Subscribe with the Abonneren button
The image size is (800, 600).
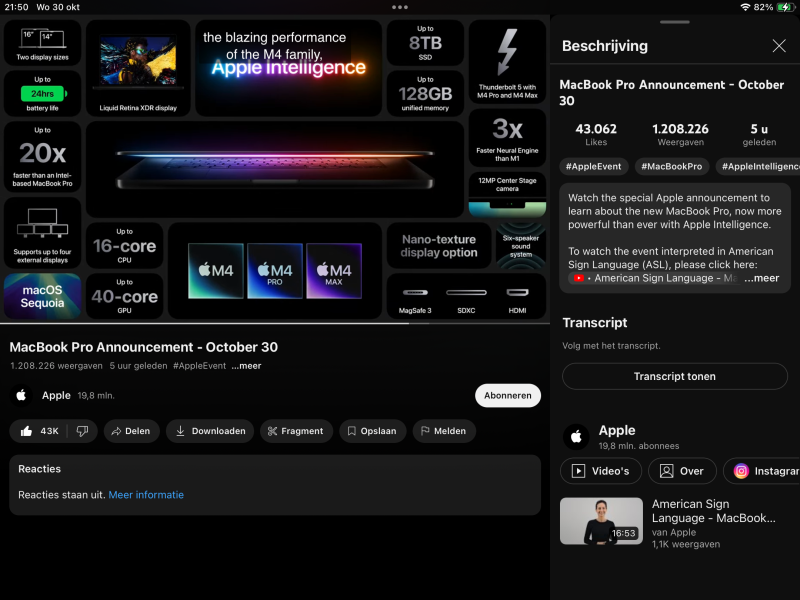point(507,395)
